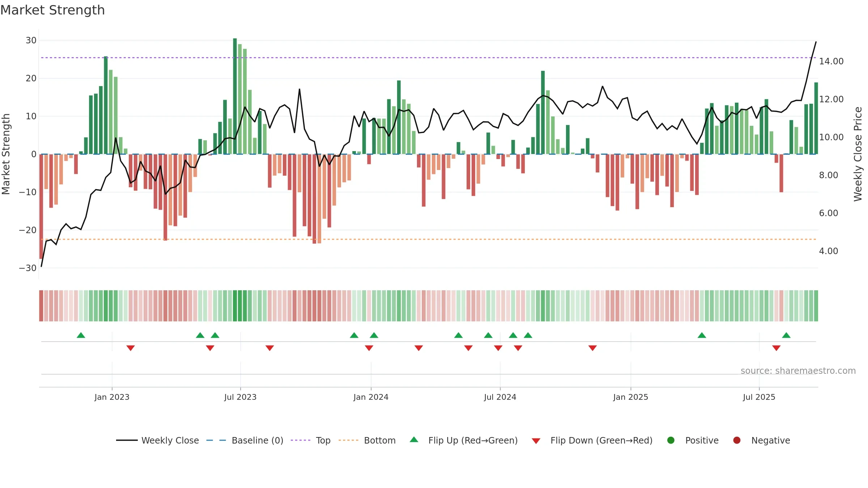
Task: Click the Jul 2023 x-axis label
Action: click(241, 397)
